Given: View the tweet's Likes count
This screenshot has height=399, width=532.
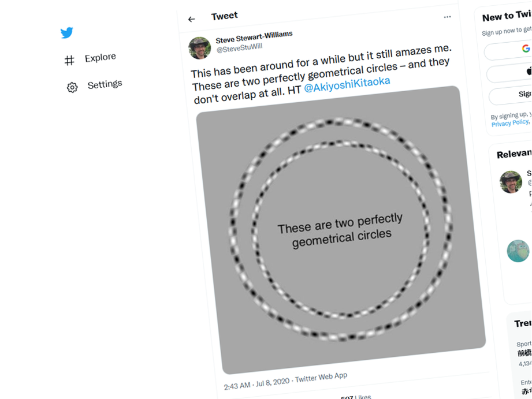Looking at the screenshot, I should point(355,397).
